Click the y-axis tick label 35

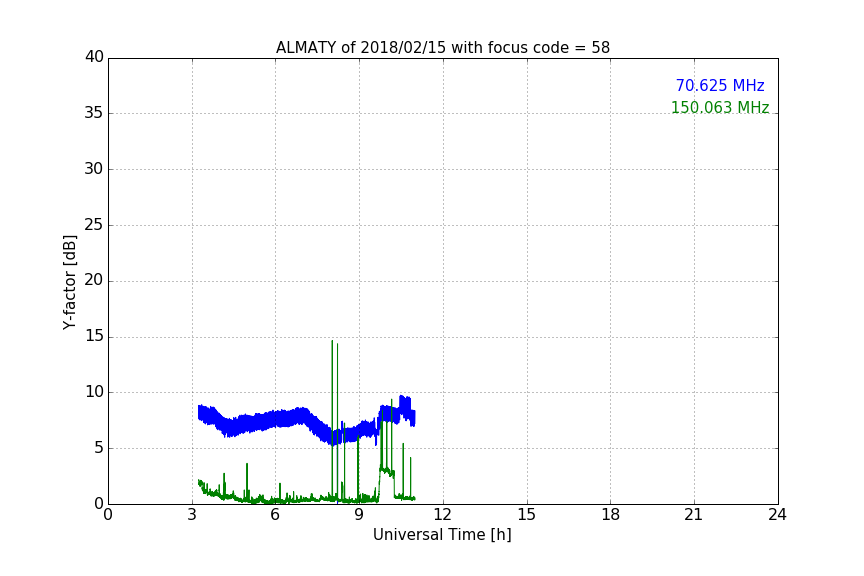click(x=94, y=113)
